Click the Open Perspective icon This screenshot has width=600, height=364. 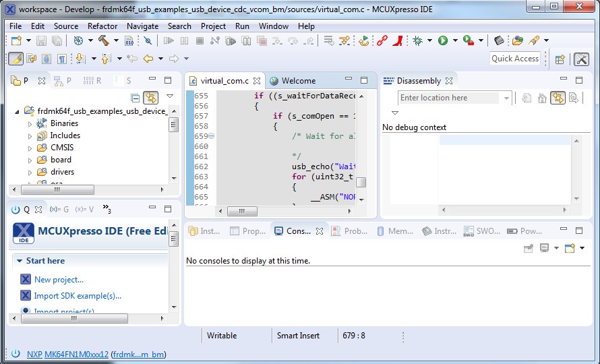click(560, 59)
